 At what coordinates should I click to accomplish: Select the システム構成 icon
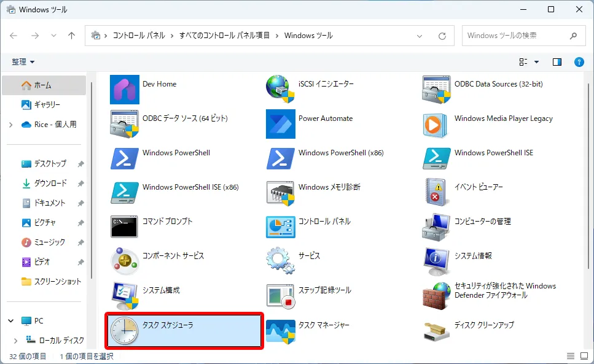click(125, 296)
